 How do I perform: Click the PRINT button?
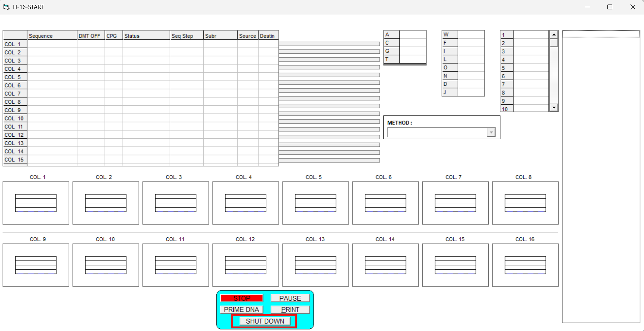pos(290,309)
